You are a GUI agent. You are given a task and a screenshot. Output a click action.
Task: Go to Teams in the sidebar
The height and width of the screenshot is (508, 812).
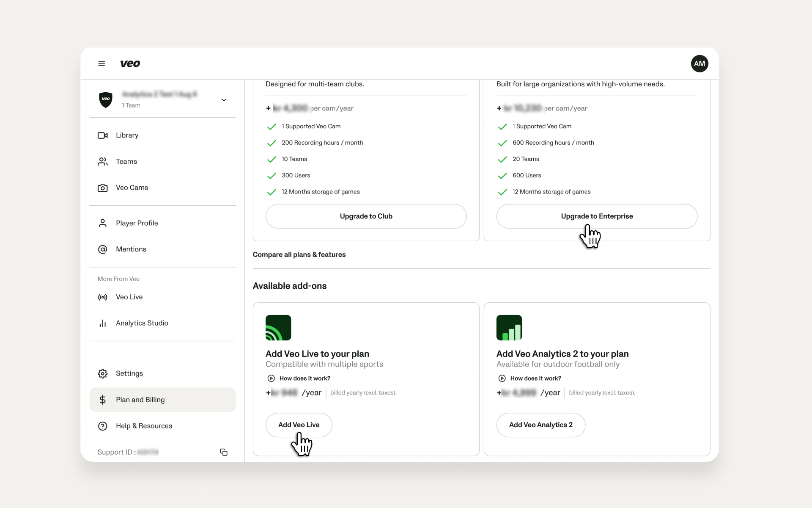pos(163,162)
